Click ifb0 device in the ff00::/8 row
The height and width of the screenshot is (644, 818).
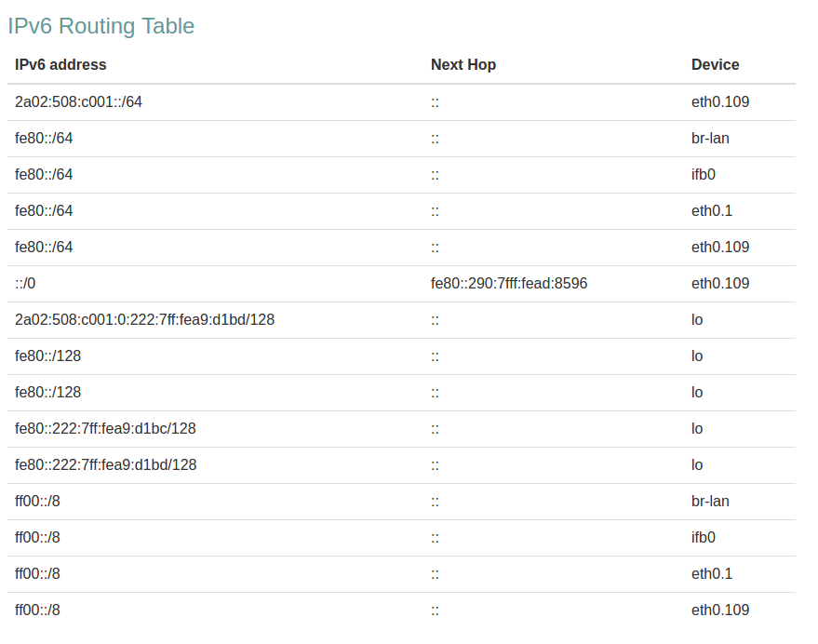[703, 537]
